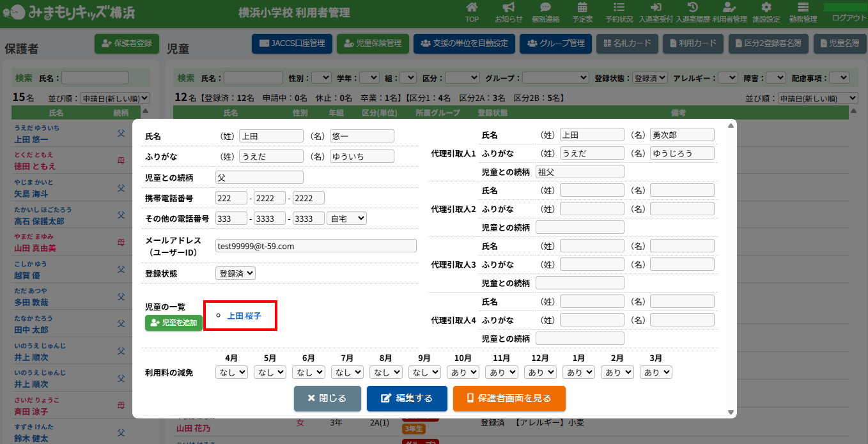
Task: Click the 児童を追加 button
Action: pos(174,323)
